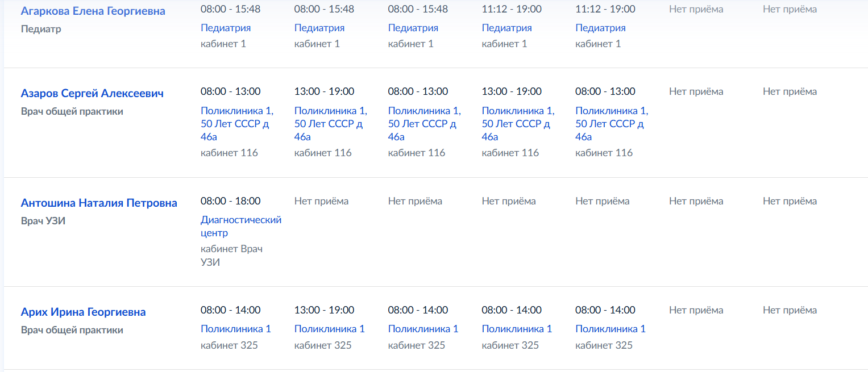
Task: Click Арих's Поликлиника 1 link under 13:00 - 19:00
Action: pyautogui.click(x=330, y=329)
